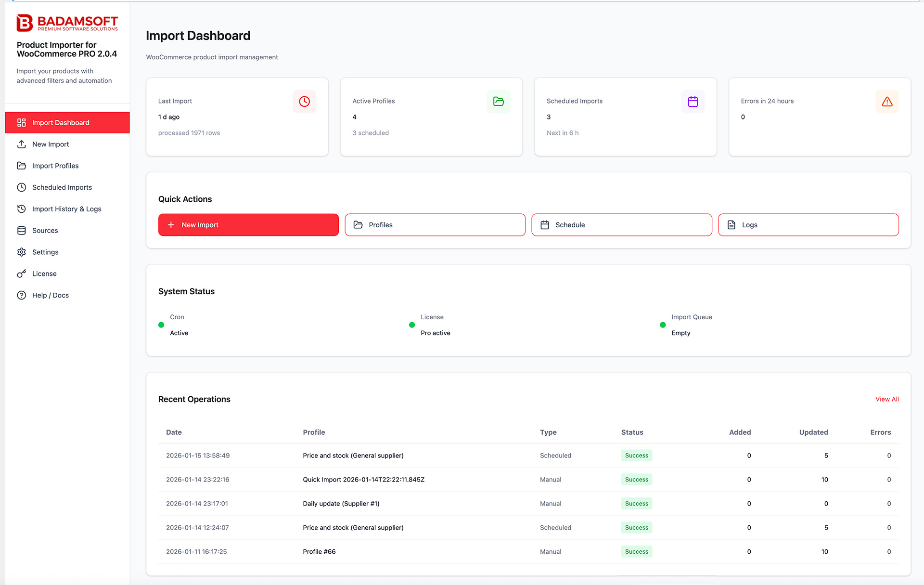Click the Sources database icon
Screen dimensions: 924x585
pos(21,230)
